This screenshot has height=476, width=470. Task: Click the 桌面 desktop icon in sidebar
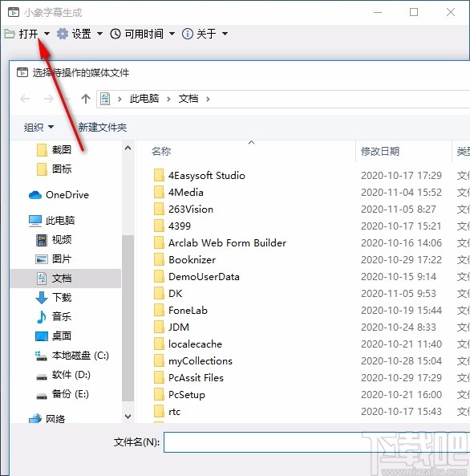point(42,336)
